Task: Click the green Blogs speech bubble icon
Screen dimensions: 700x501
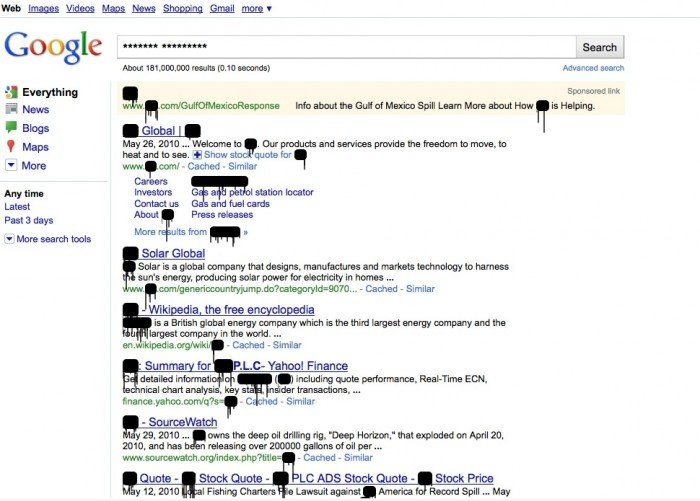Action: point(11,127)
